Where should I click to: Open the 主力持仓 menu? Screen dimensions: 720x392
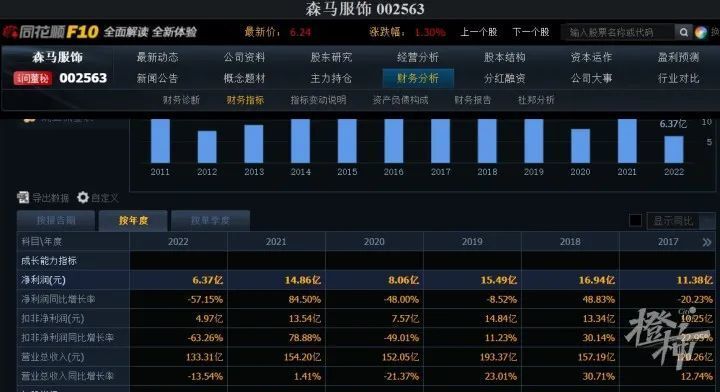coord(331,78)
